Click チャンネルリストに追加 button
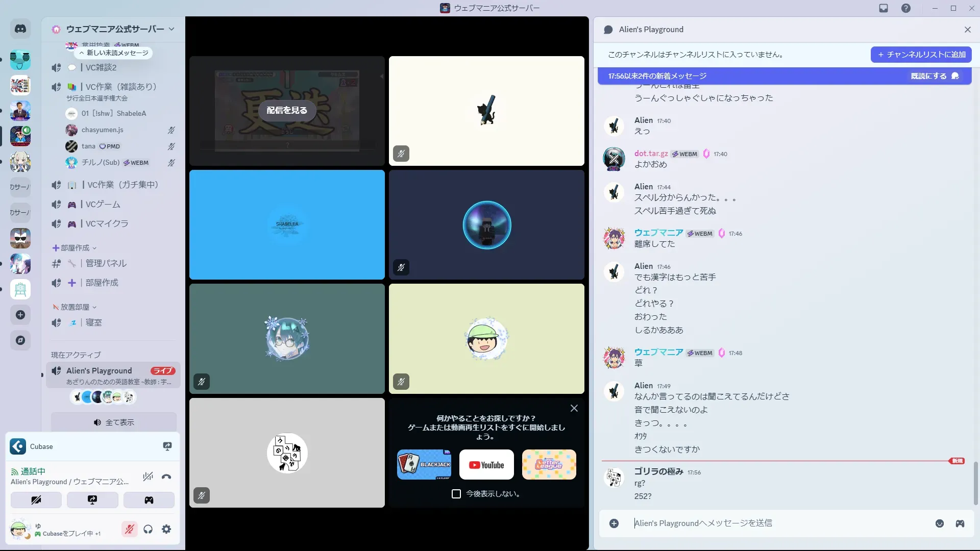 coord(921,55)
